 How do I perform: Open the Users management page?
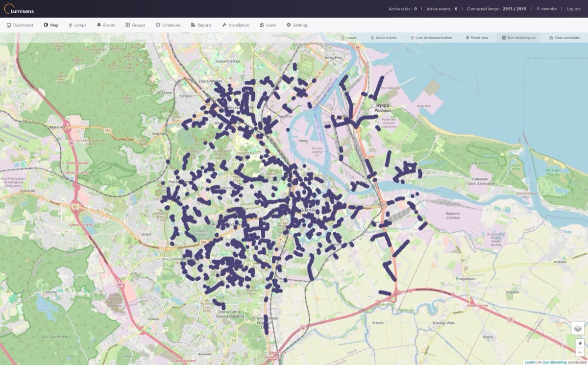pos(268,25)
